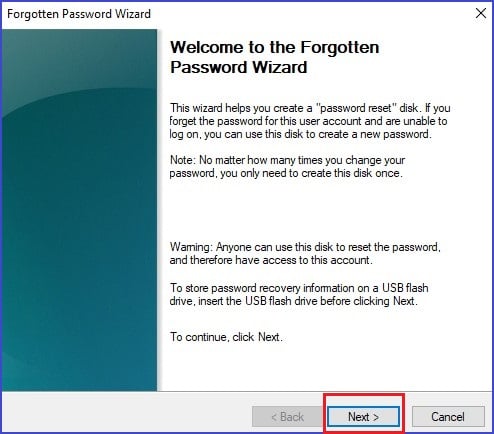This screenshot has height=434, width=494.
Task: Close the wizard with the X icon
Action: pos(481,13)
